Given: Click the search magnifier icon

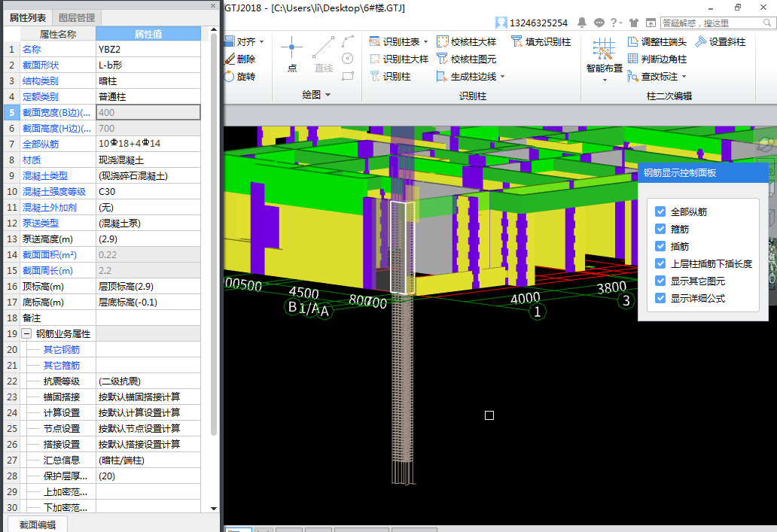Looking at the screenshot, I should click(766, 23).
